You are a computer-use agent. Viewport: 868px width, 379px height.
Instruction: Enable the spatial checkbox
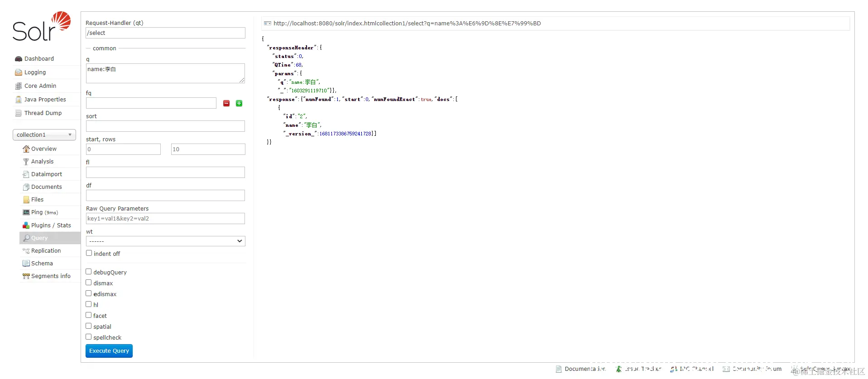click(x=89, y=326)
